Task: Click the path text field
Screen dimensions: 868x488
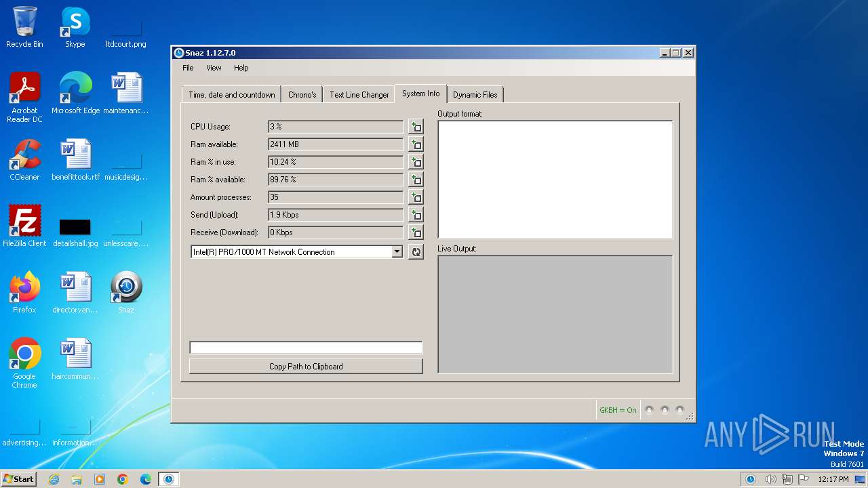Action: pos(306,348)
